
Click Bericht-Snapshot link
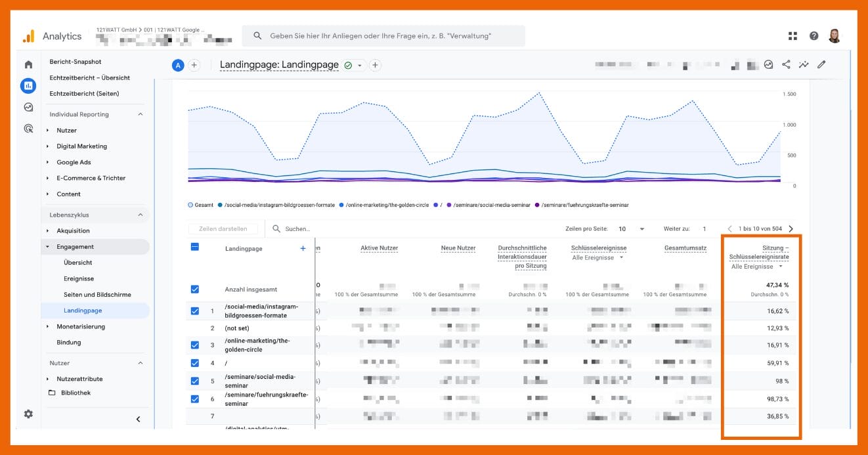[76, 62]
